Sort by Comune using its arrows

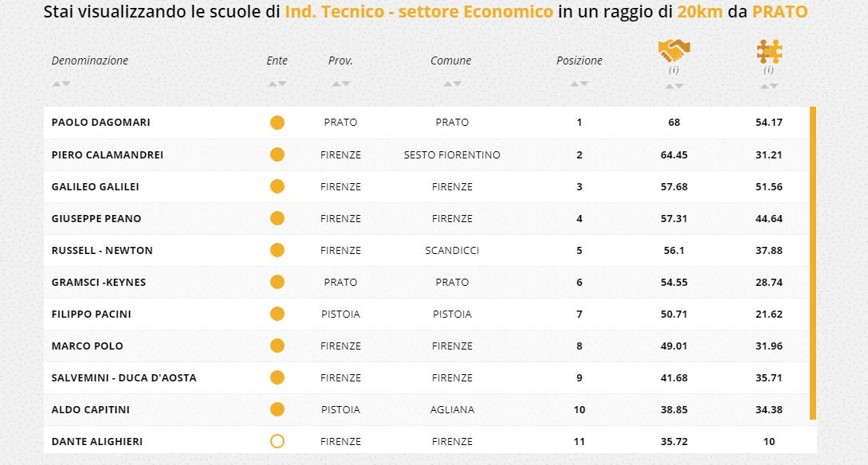tap(451, 84)
